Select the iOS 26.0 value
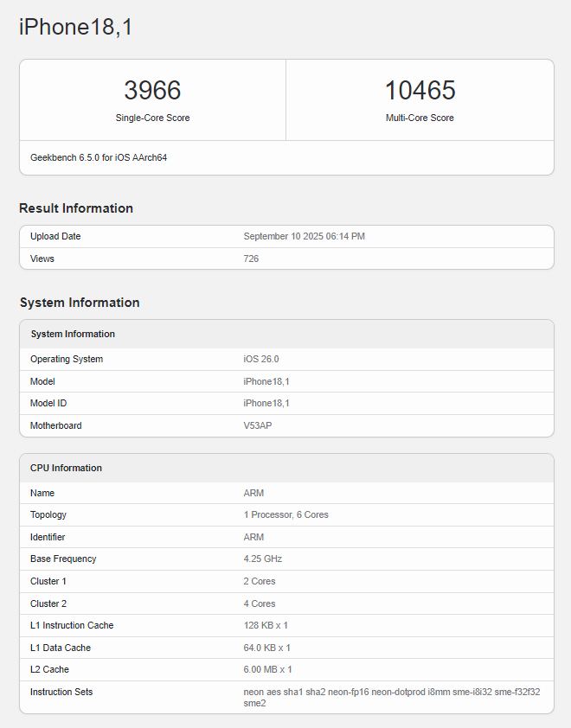 (261, 359)
